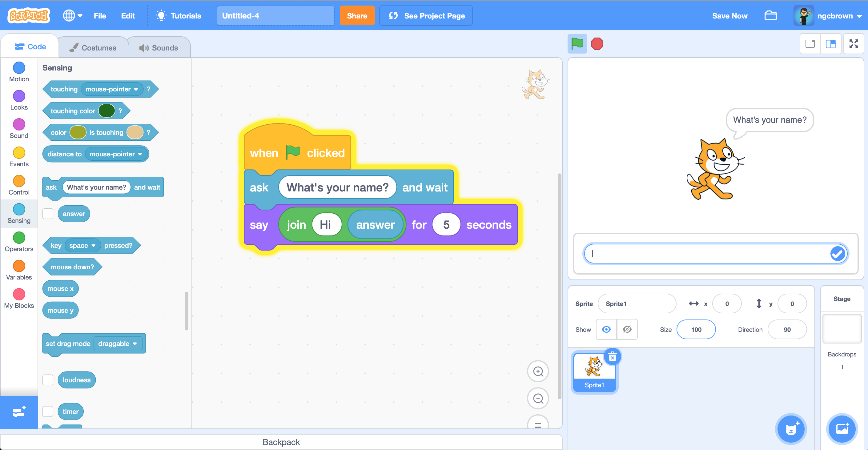Click the green flag to run
868x450 pixels.
(x=577, y=43)
